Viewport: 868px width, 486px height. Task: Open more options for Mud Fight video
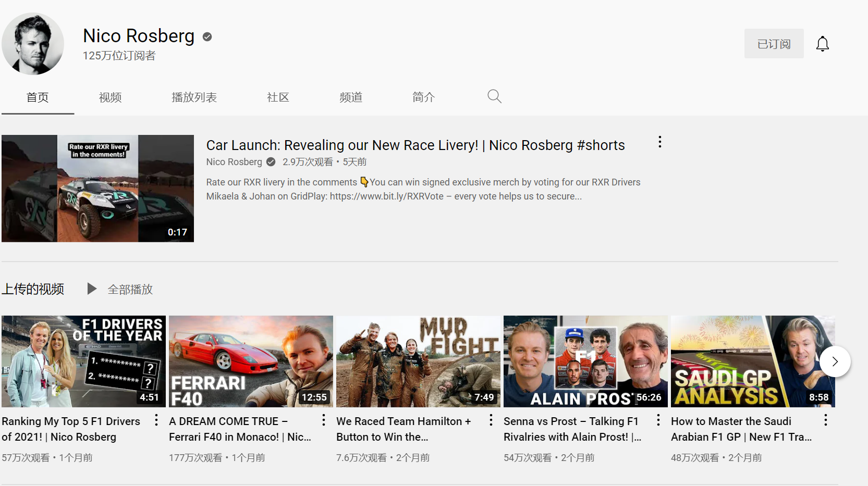coord(491,420)
